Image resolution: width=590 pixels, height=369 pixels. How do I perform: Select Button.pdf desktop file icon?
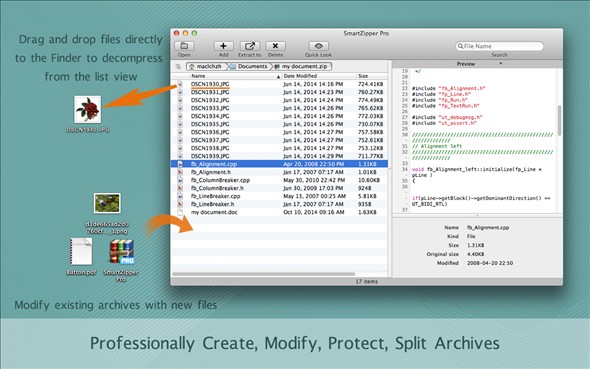tap(81, 251)
